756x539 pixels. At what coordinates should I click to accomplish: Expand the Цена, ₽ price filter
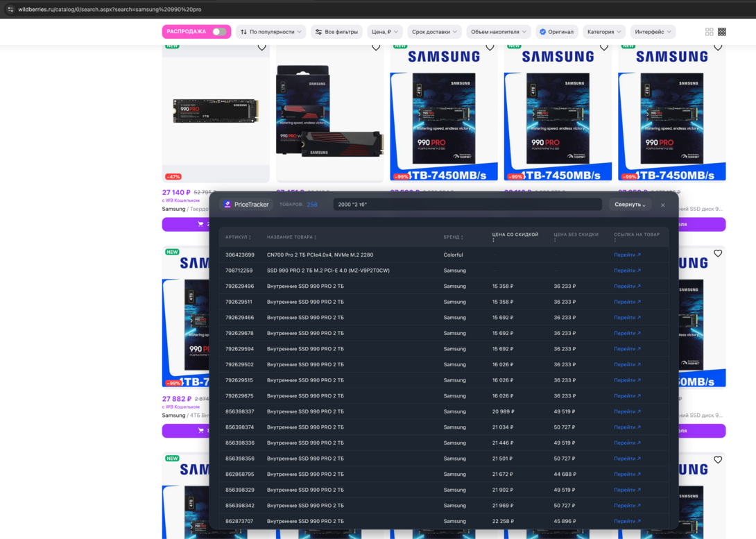click(385, 32)
